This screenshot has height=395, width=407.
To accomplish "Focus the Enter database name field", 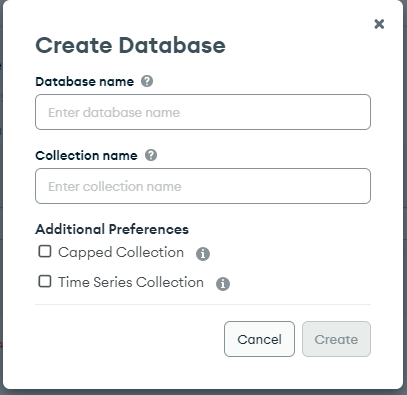I will pos(203,112).
